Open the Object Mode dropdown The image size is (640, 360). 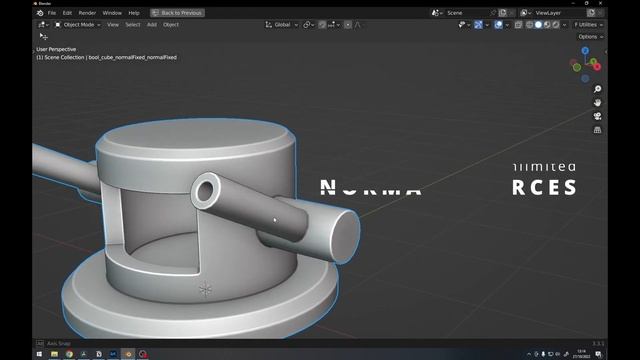click(78, 25)
